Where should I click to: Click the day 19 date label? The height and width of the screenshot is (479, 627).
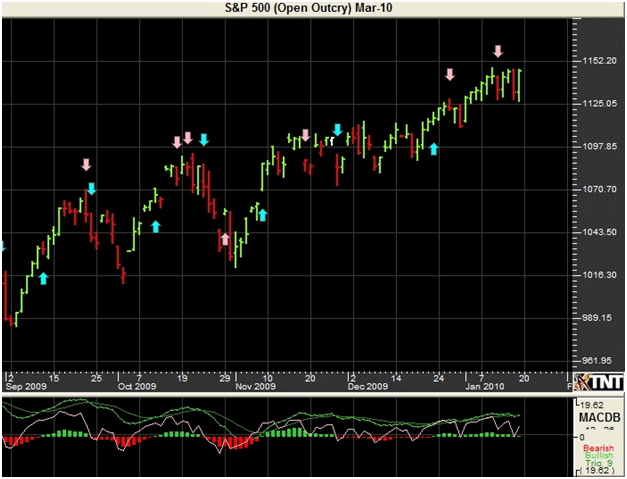pos(182,378)
